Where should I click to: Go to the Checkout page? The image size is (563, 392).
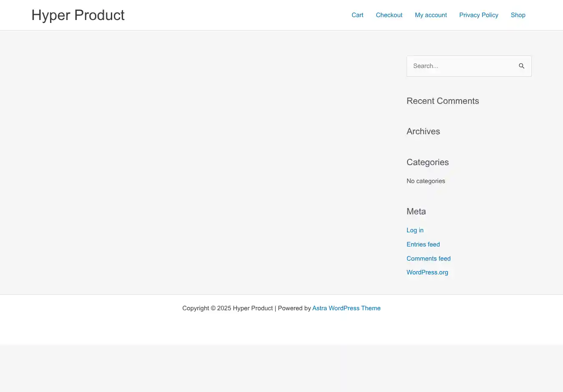(389, 15)
